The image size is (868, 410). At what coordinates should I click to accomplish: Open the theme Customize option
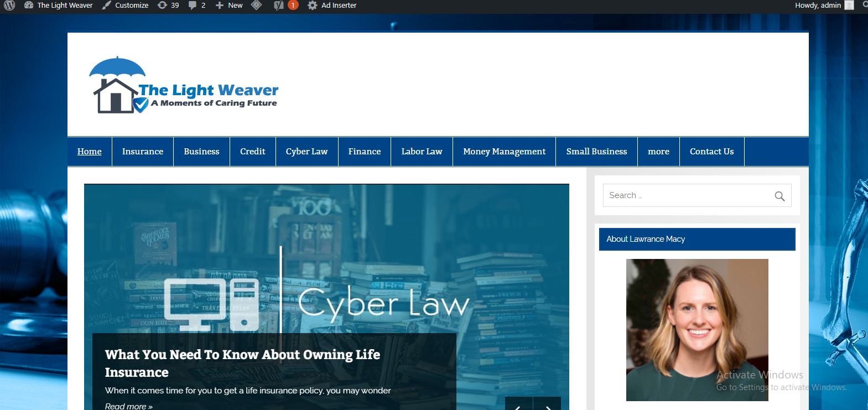(x=126, y=6)
